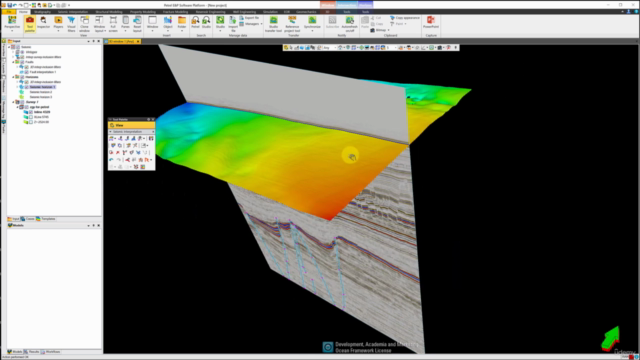Open the Seismic Interpretation ribbon tab

click(73, 12)
